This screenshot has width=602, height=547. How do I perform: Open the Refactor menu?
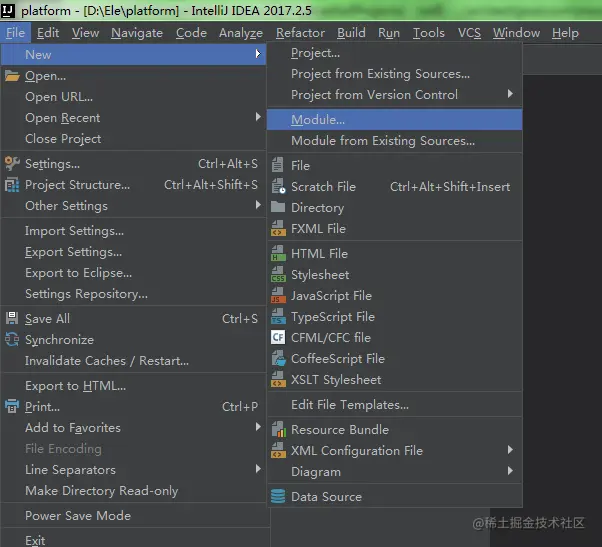click(300, 33)
